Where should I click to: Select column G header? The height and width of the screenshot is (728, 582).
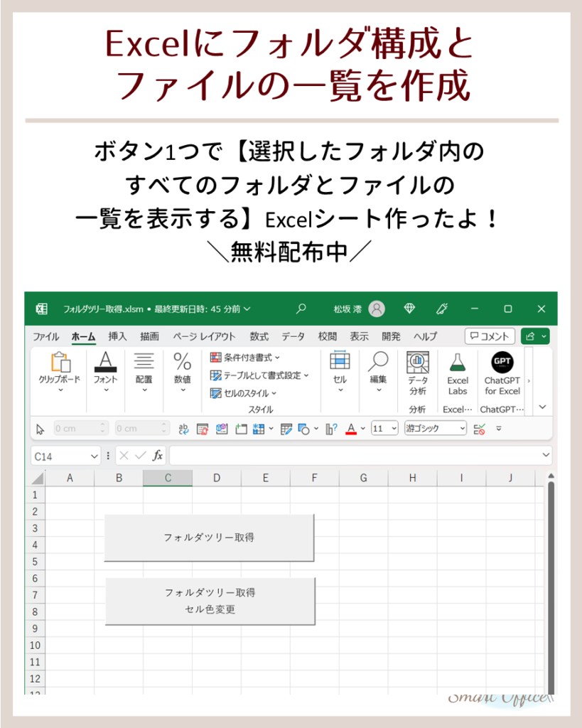point(363,478)
